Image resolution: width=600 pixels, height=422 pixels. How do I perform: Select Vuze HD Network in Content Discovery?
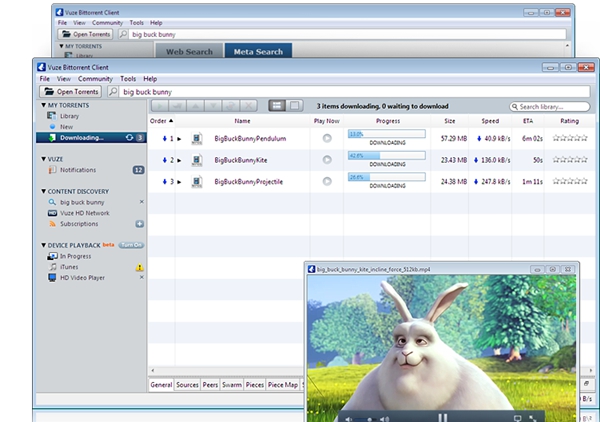pyautogui.click(x=84, y=212)
